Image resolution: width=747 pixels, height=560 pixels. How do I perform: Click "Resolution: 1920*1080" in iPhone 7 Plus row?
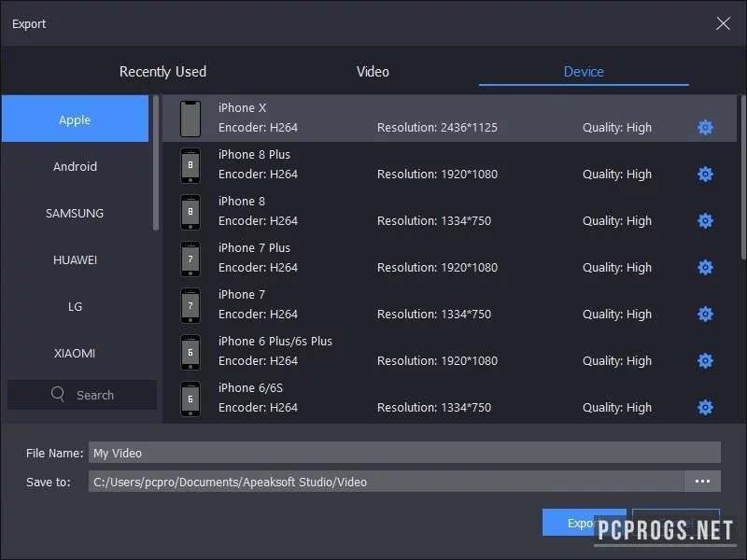point(437,268)
